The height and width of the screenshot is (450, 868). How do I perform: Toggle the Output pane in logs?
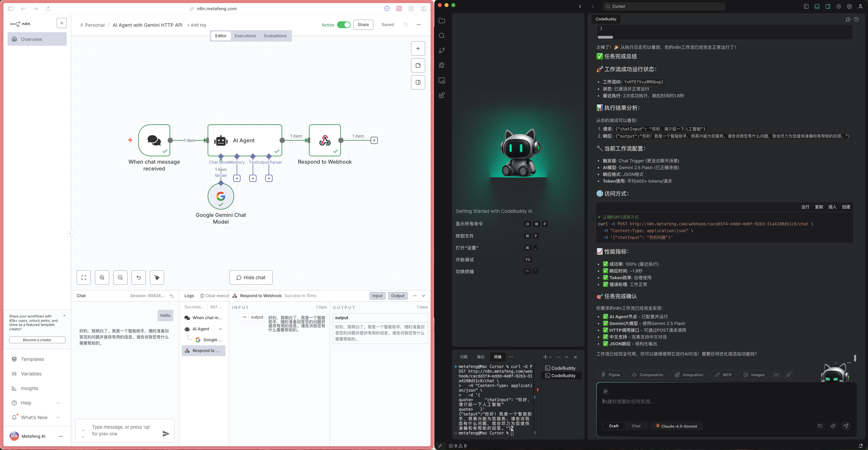[398, 296]
